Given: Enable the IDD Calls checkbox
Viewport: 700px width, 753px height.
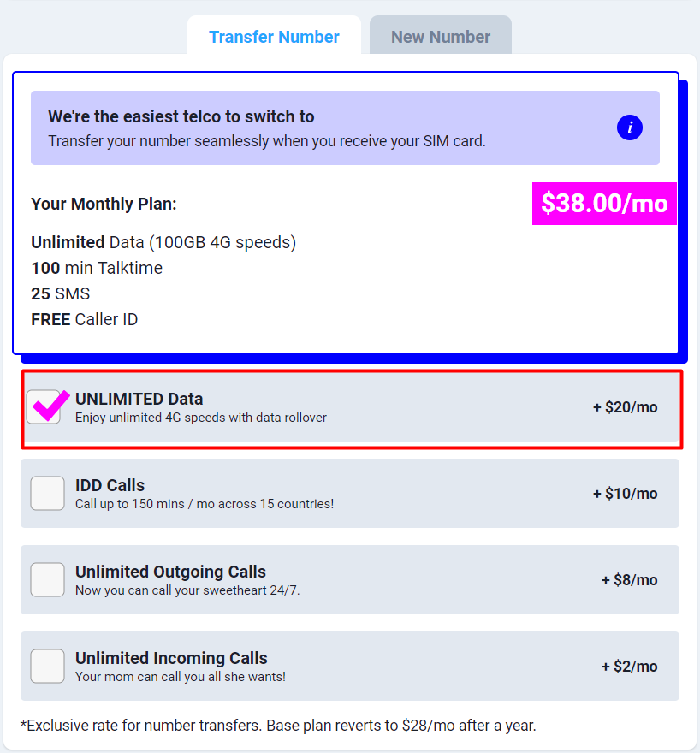Looking at the screenshot, I should pyautogui.click(x=47, y=494).
